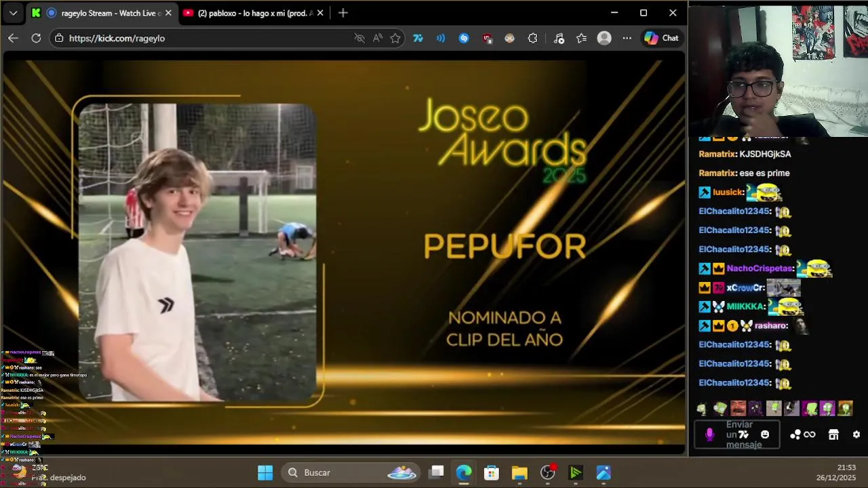Go back using the browser back arrow
This screenshot has height=488, width=868.
pos(13,38)
